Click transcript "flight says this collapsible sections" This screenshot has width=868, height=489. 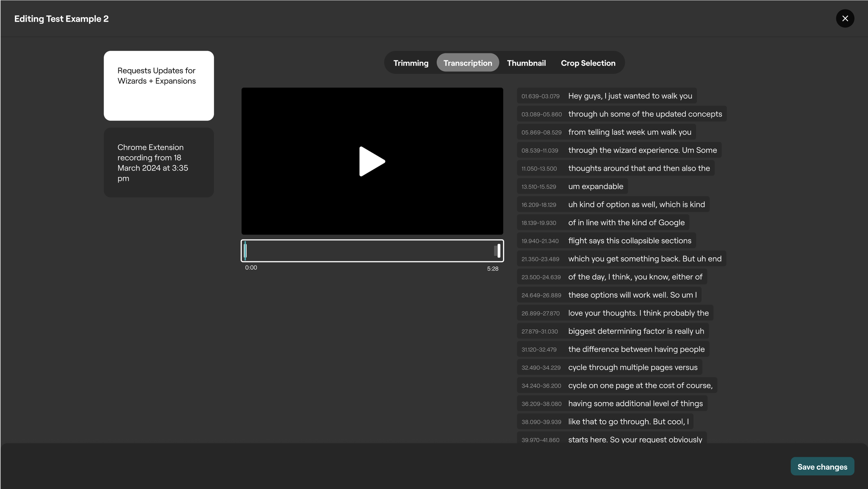tap(629, 241)
